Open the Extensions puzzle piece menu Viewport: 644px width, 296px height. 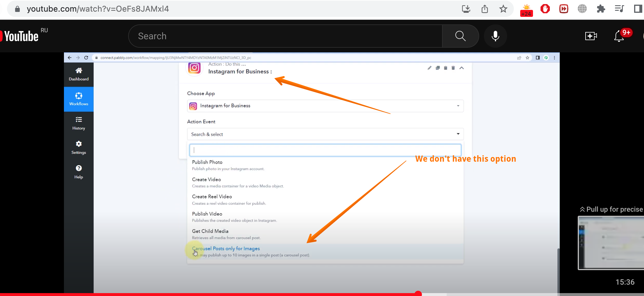[601, 9]
